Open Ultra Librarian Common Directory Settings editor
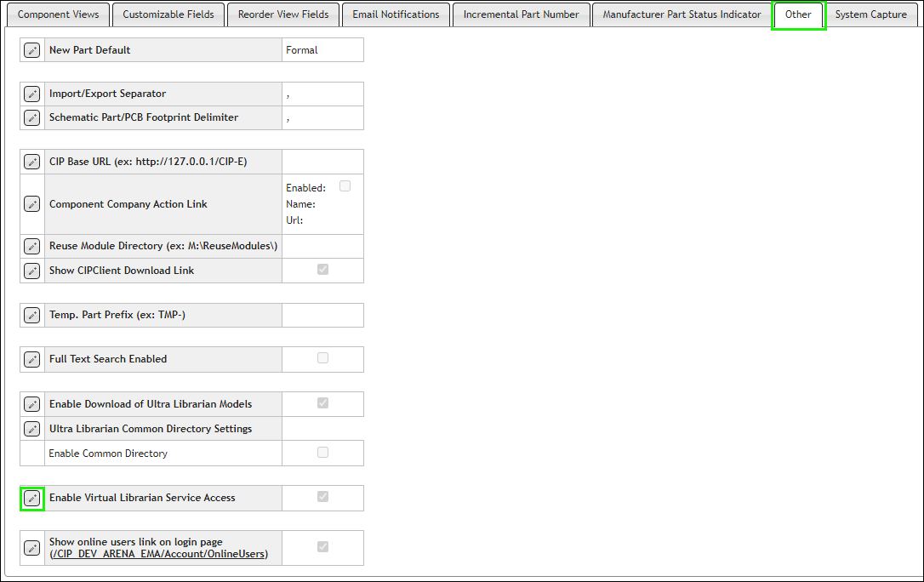 coord(31,429)
